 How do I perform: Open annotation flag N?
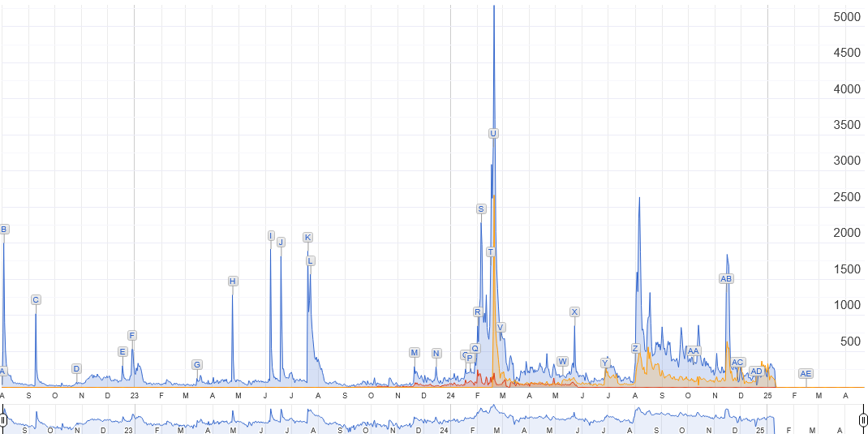click(436, 354)
